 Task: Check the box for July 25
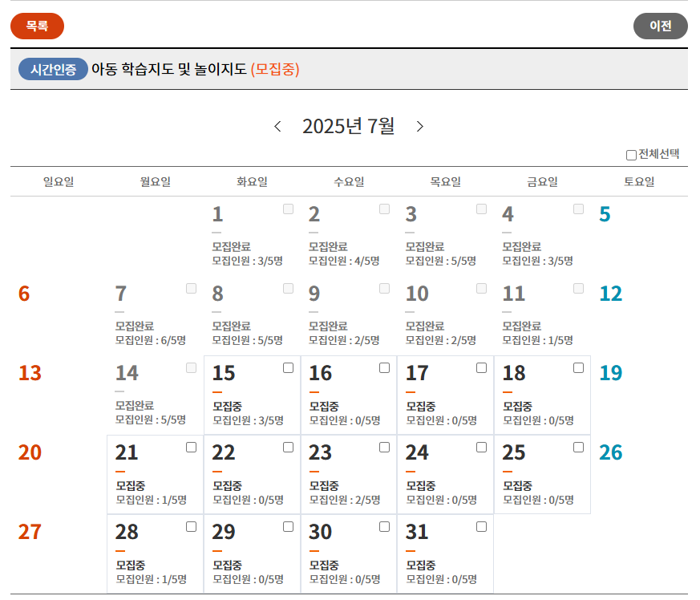(578, 448)
